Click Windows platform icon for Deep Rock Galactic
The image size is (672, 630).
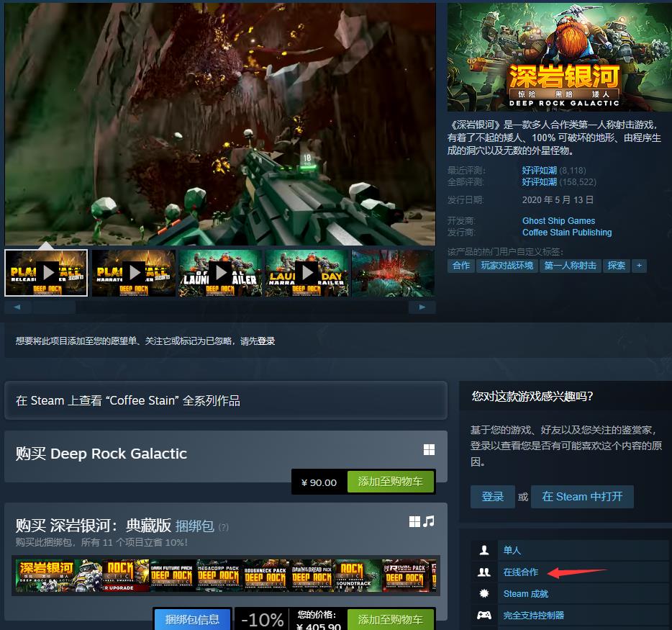(x=429, y=449)
